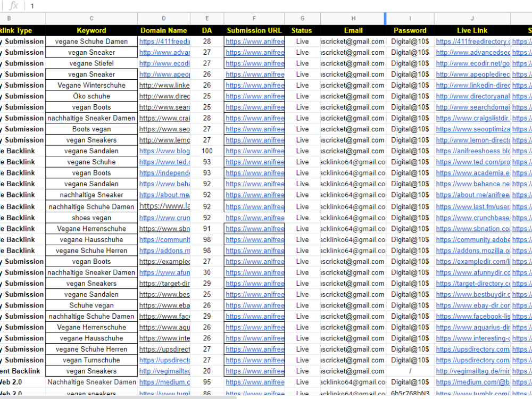
Task: Click the DA header cell
Action: (x=207, y=30)
